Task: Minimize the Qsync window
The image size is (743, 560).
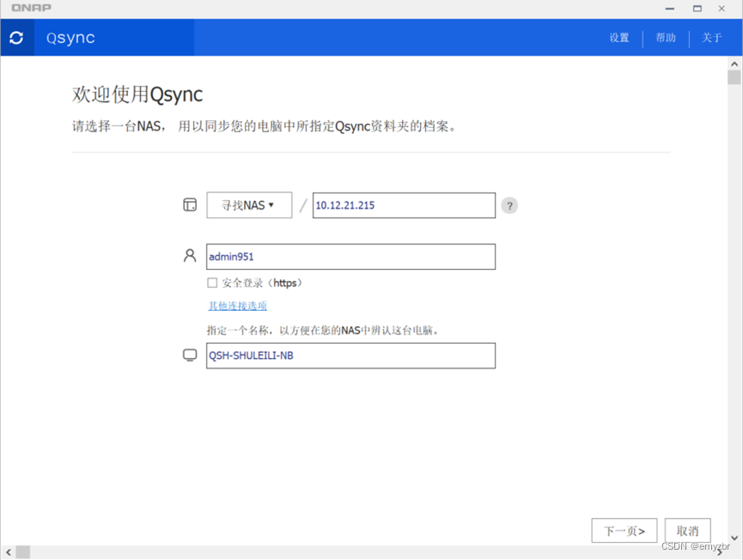Action: click(669, 9)
